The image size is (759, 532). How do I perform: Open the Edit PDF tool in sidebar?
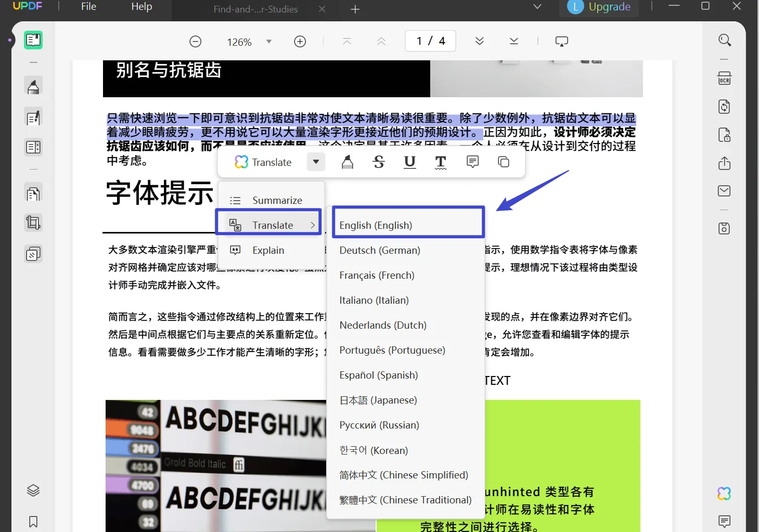point(33,118)
